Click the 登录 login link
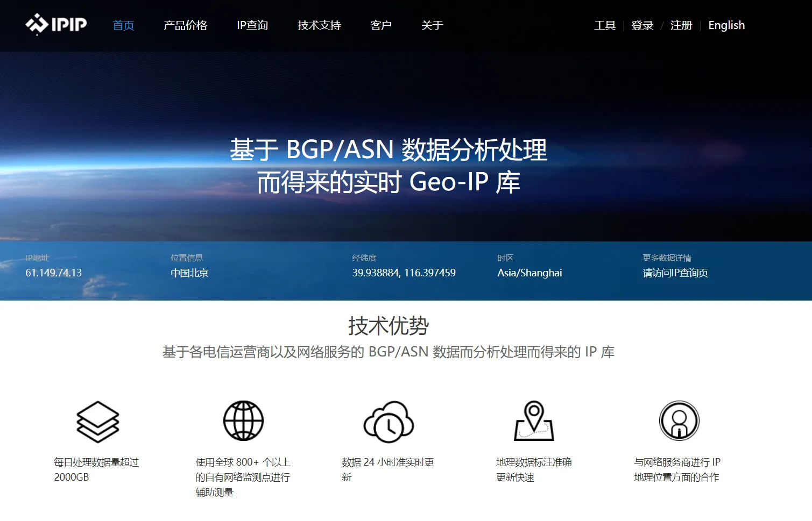The width and height of the screenshot is (812, 521). 642,25
